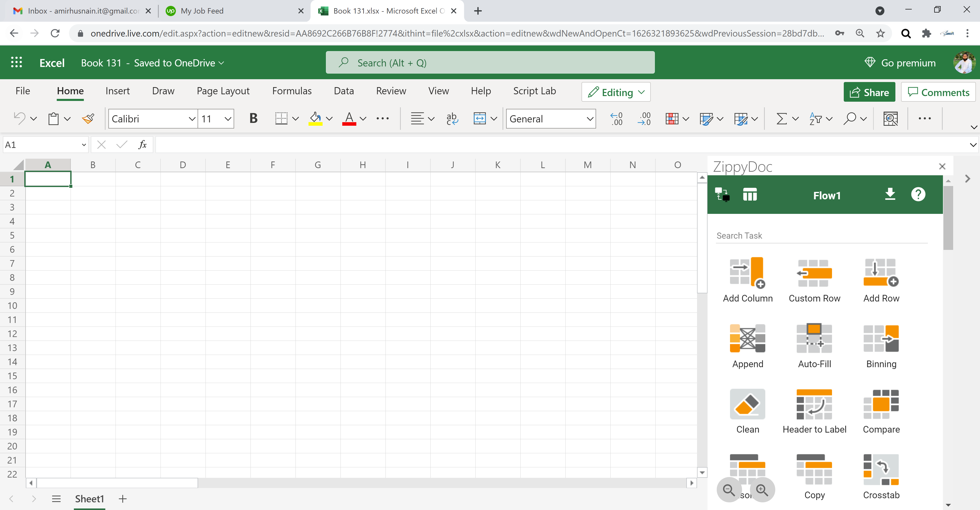The height and width of the screenshot is (510, 980).
Task: Download results using ZippyDoc download icon
Action: tap(890, 194)
